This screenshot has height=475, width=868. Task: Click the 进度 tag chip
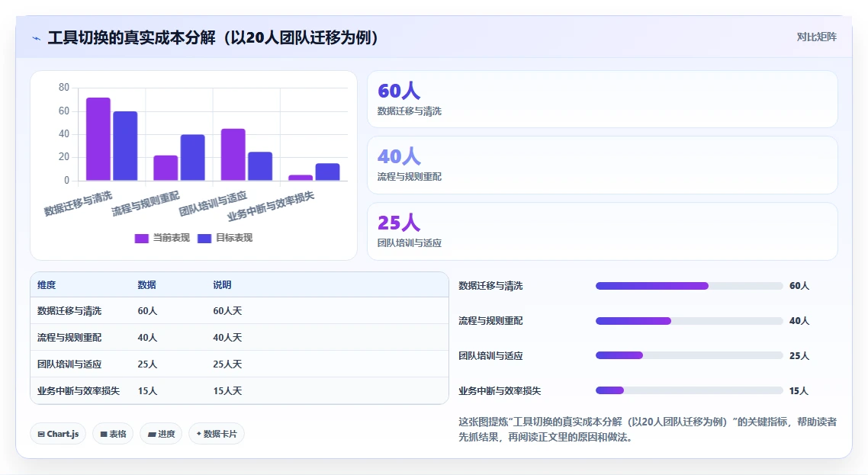click(161, 434)
